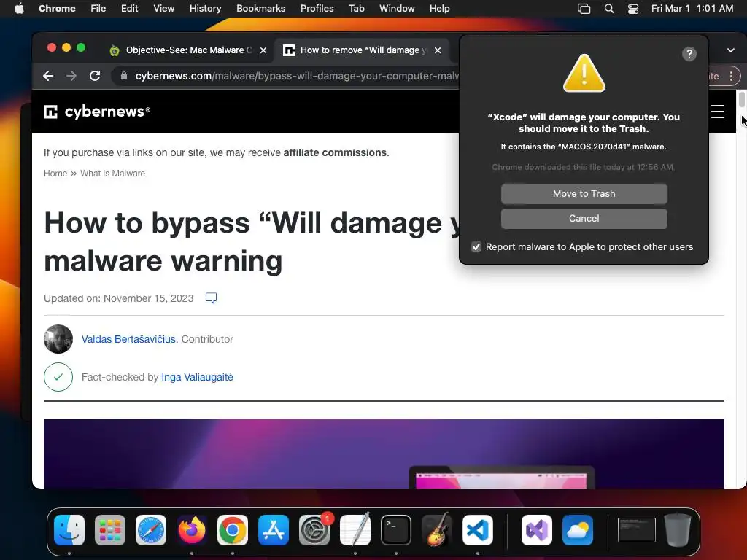Close the Objective-See tab

[263, 50]
